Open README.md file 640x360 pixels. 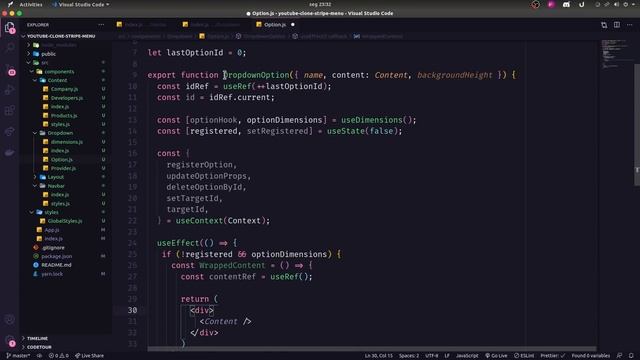56,265
